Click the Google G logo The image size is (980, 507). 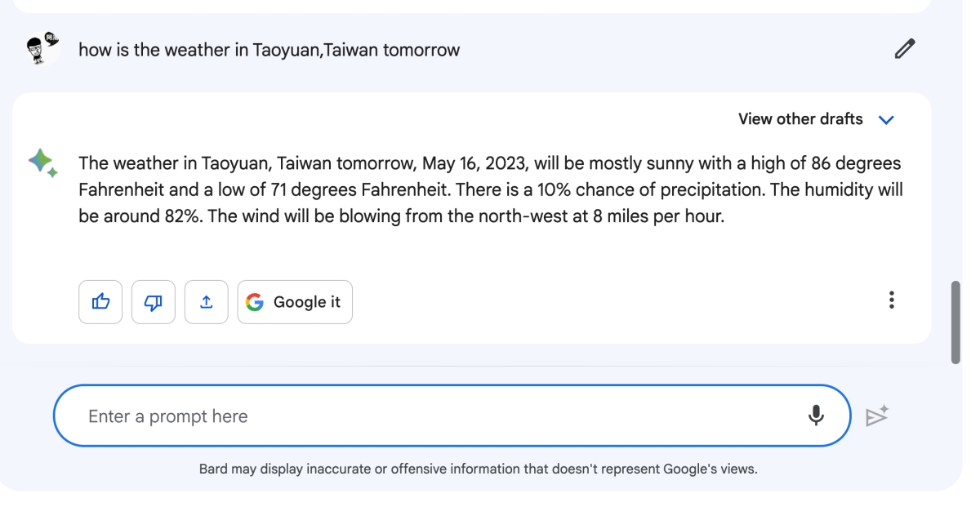(x=255, y=302)
